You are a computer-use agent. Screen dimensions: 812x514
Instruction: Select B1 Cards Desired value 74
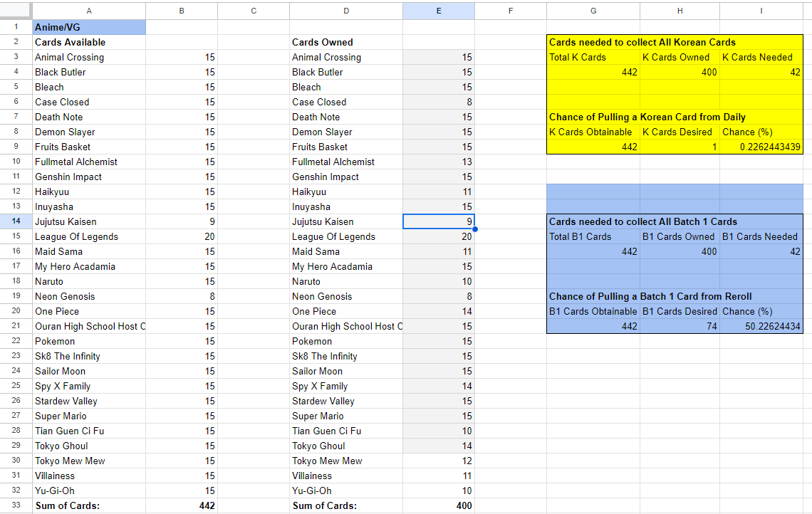click(680, 327)
